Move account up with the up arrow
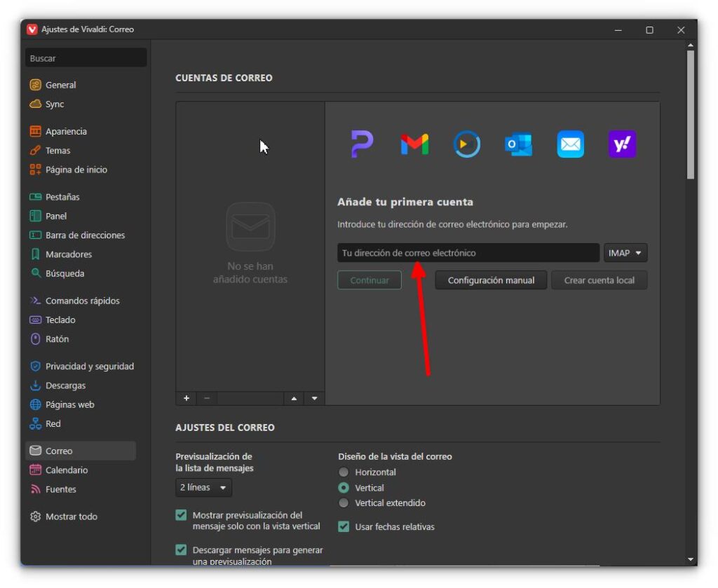The height and width of the screenshot is (588, 718). tap(294, 398)
